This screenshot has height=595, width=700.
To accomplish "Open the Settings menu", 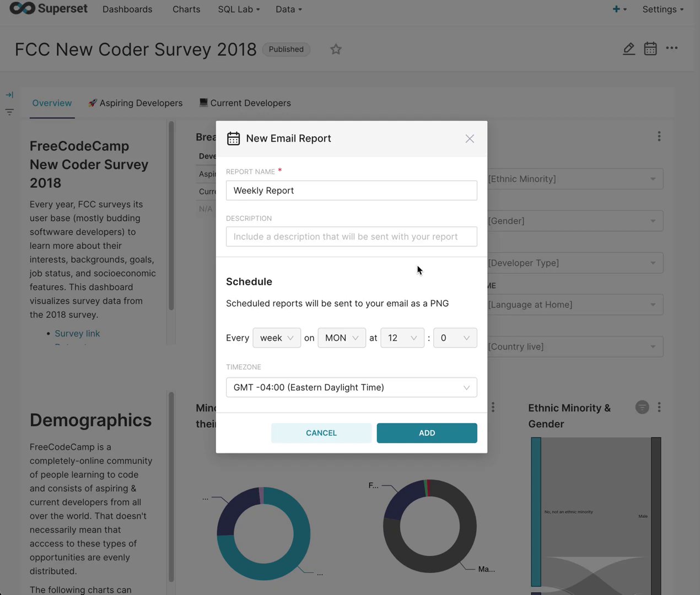I will coord(663,9).
